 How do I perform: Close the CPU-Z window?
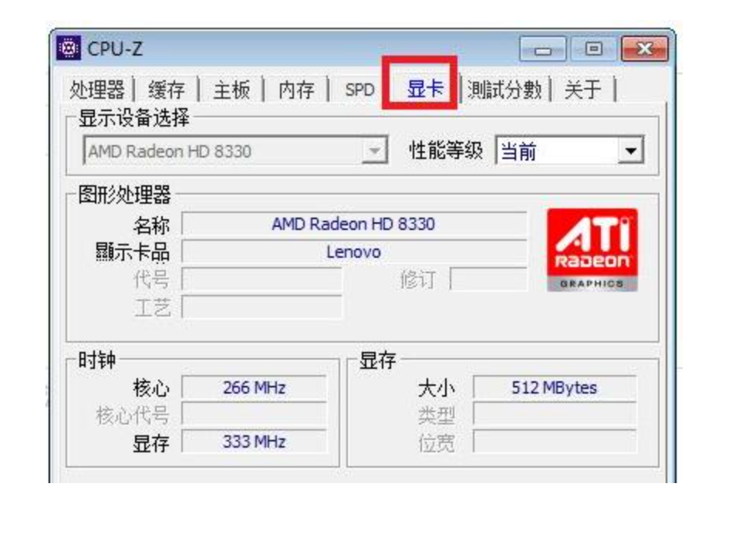643,51
